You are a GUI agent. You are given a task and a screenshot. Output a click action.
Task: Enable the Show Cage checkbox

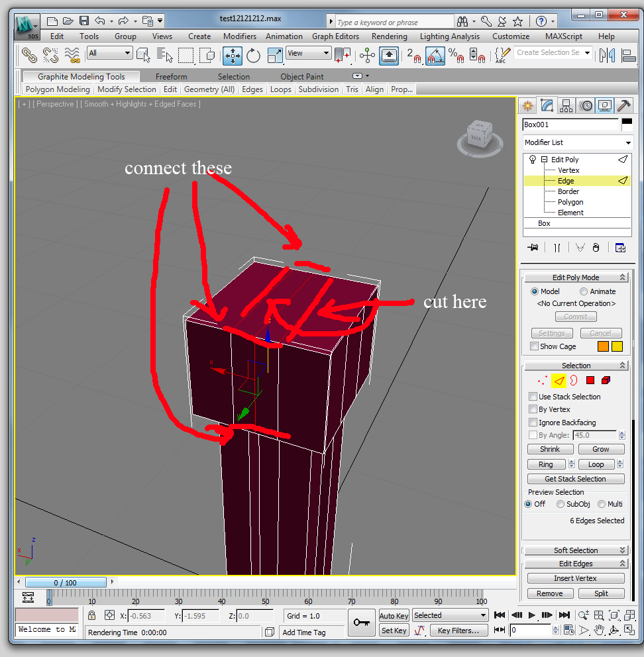click(534, 346)
